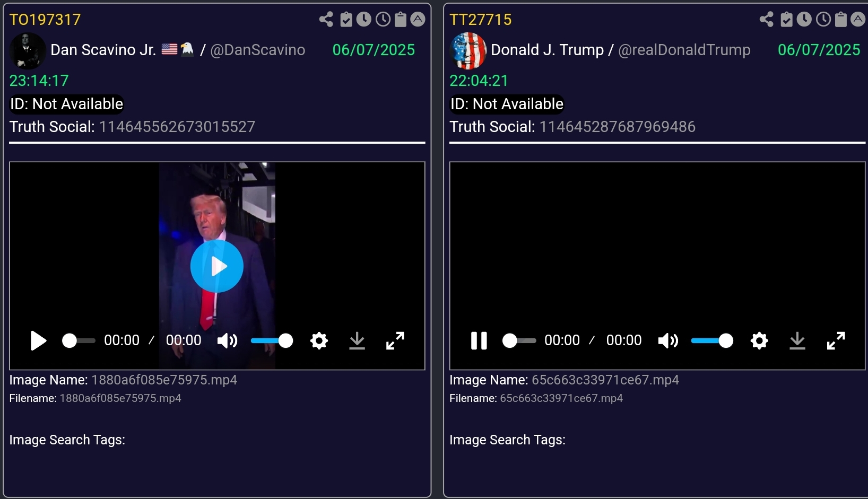The height and width of the screenshot is (499, 868).
Task: Start the Dan Scavino video with the large blue play button
Action: click(x=217, y=266)
